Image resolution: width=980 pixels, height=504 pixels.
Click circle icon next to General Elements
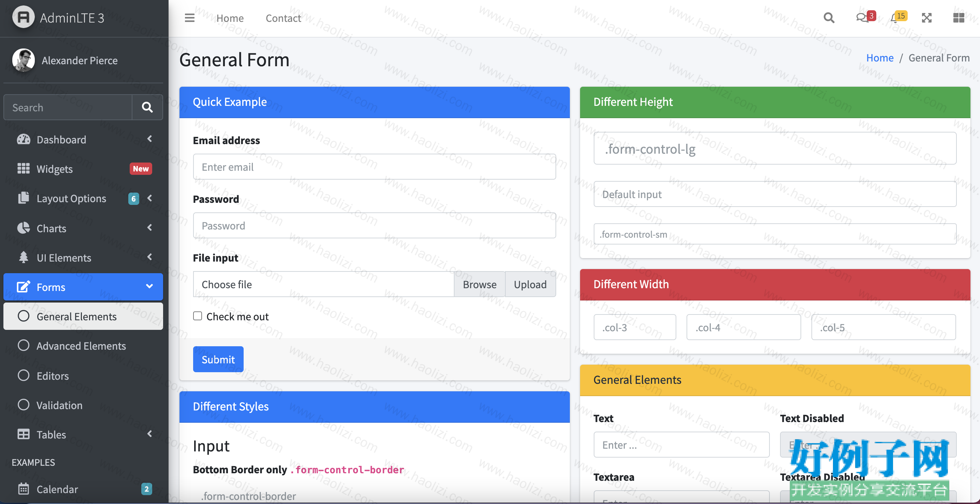click(x=24, y=316)
